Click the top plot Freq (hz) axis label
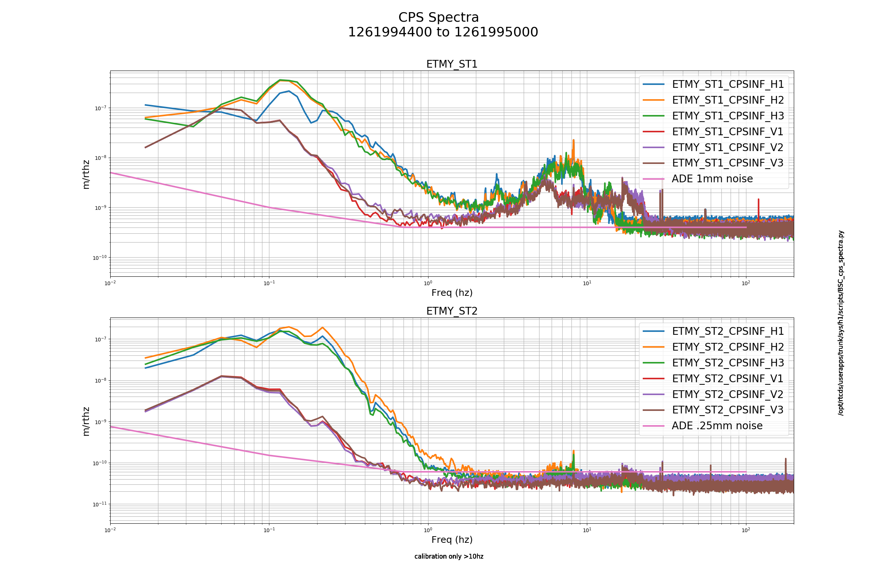Image resolution: width=882 pixels, height=588 pixels. tap(452, 293)
